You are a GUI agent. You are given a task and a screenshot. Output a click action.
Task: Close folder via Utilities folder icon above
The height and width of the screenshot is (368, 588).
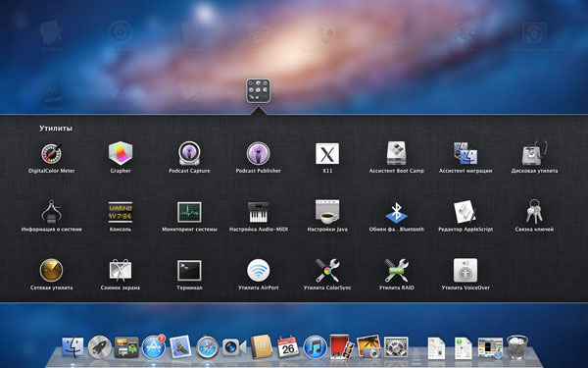coord(259,91)
